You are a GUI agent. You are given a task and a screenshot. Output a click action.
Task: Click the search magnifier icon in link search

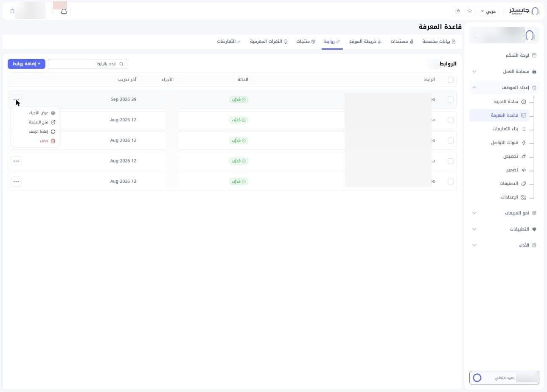pyautogui.click(x=121, y=64)
